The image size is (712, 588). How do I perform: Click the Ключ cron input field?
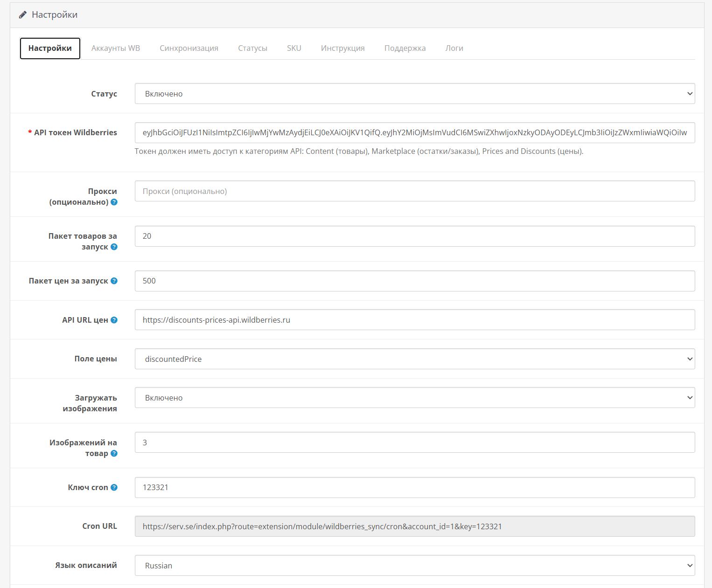pos(414,487)
